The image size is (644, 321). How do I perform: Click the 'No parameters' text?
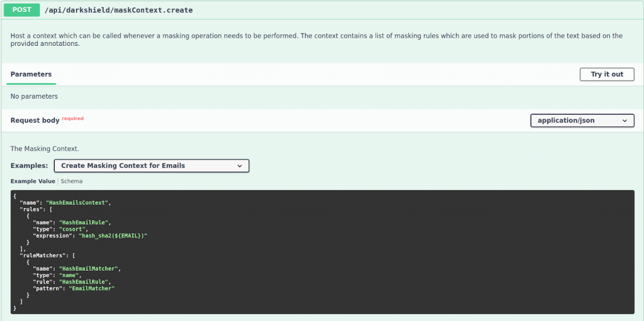(34, 97)
